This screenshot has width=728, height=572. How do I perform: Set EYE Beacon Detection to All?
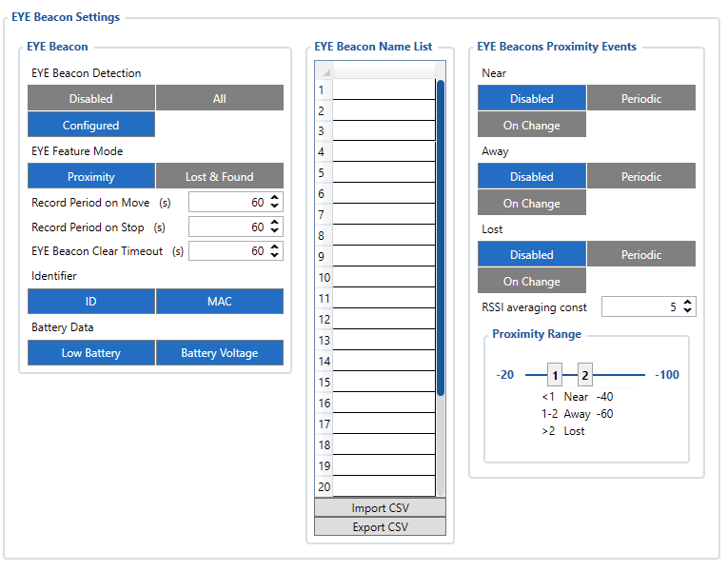click(219, 99)
